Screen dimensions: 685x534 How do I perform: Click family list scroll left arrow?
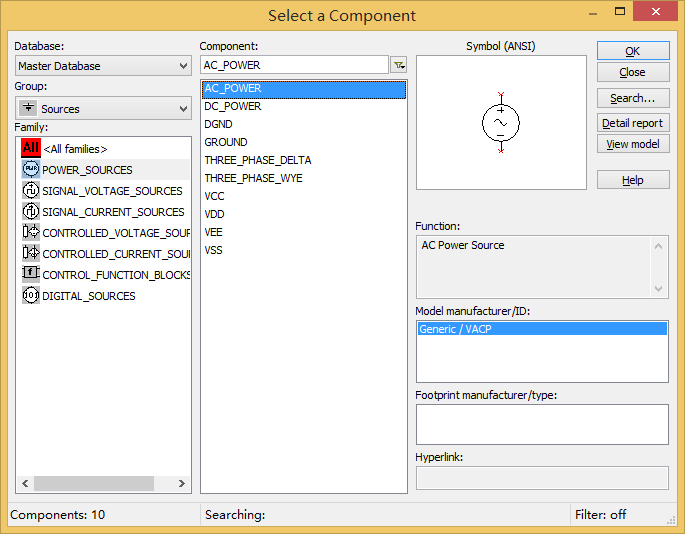click(25, 483)
